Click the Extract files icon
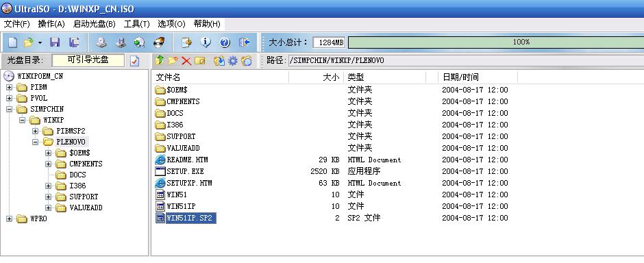 [219, 61]
